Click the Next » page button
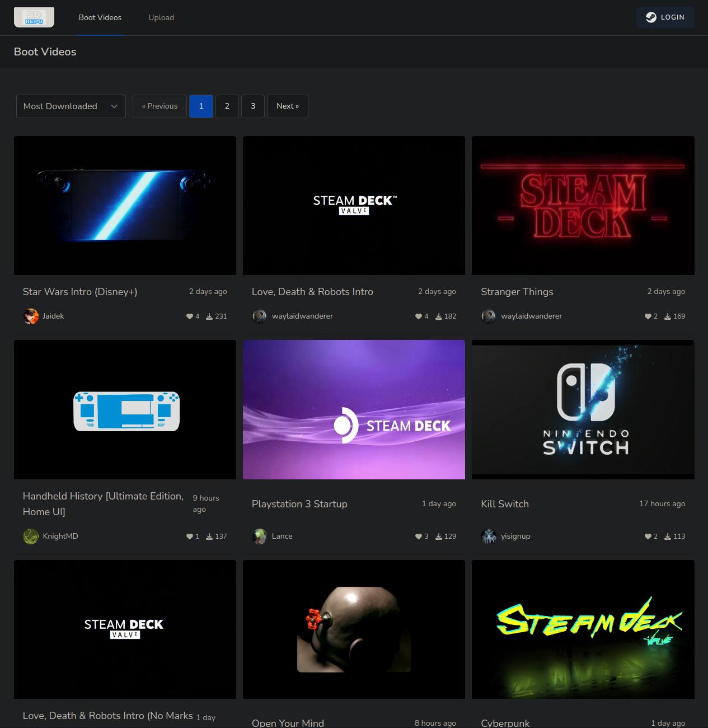The height and width of the screenshot is (728, 708). pyautogui.click(x=288, y=106)
